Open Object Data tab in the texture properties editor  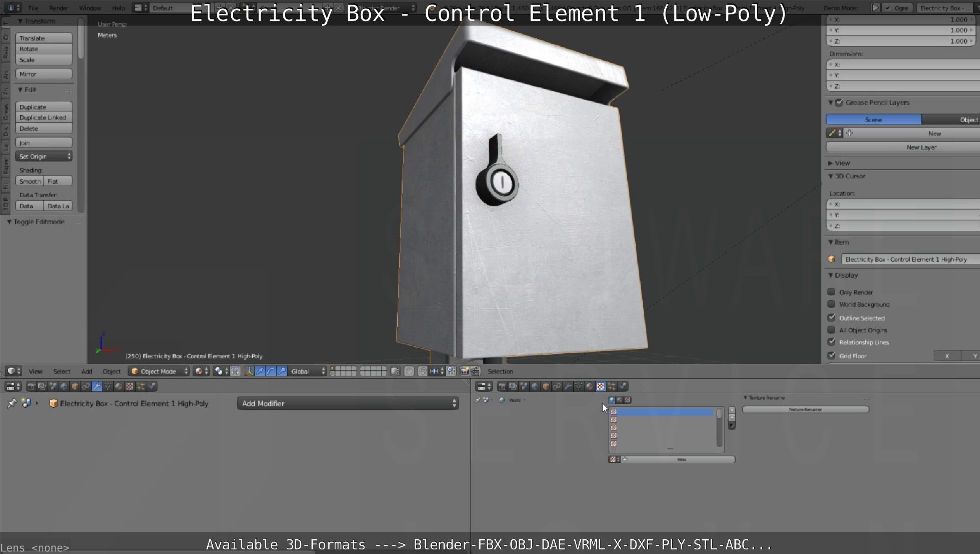(578, 386)
